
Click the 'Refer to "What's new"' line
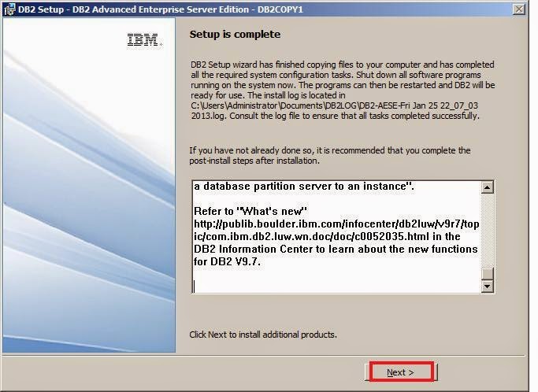tap(250, 211)
